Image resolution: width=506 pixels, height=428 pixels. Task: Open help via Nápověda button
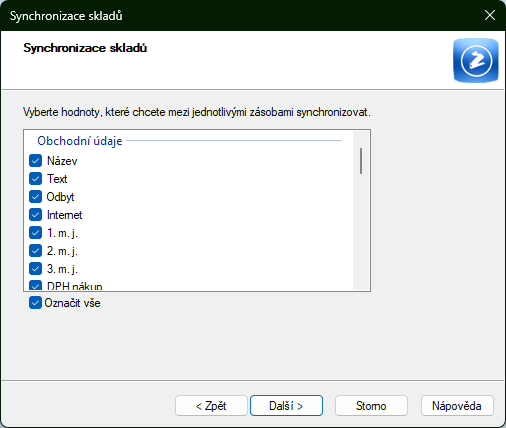coord(457,406)
